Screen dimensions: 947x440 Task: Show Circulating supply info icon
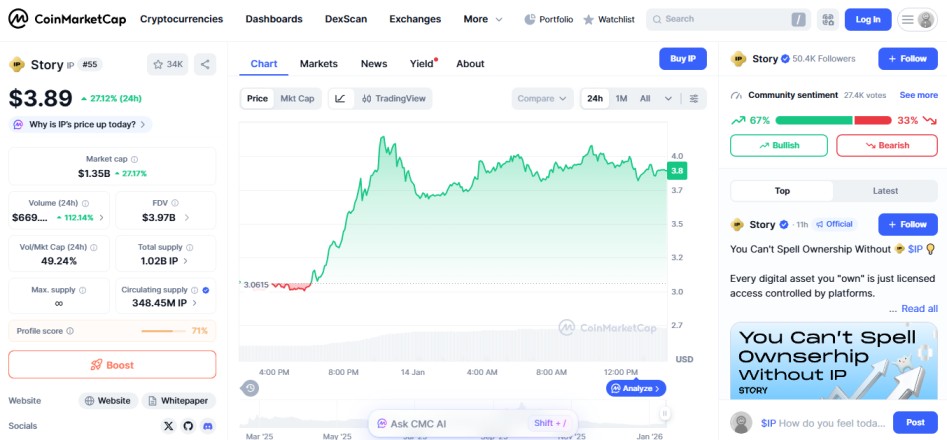pyautogui.click(x=196, y=290)
